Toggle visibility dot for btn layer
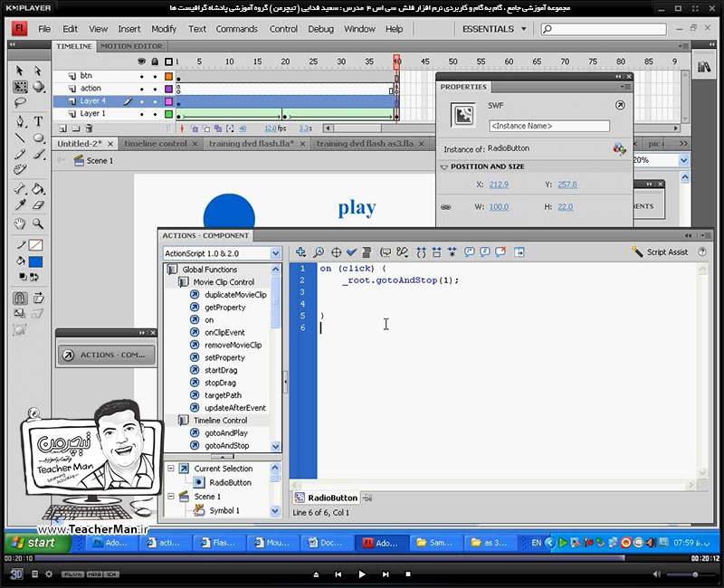Screen dimensions: 724x588 point(142,76)
